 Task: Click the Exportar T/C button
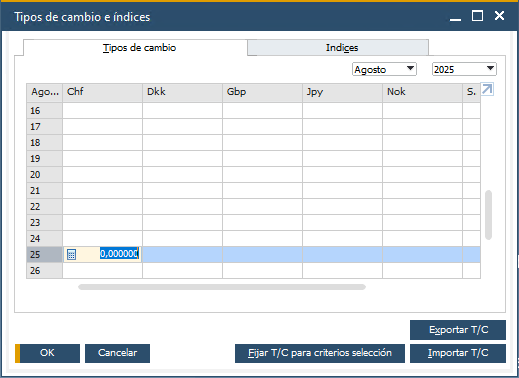click(x=458, y=330)
